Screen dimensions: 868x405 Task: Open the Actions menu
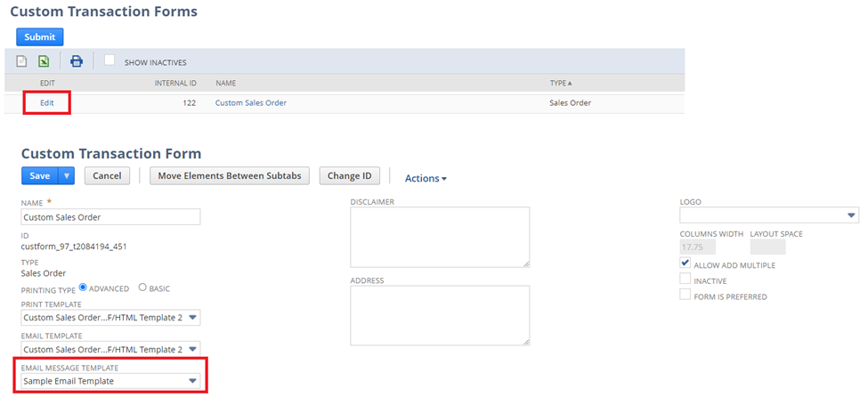click(x=426, y=178)
